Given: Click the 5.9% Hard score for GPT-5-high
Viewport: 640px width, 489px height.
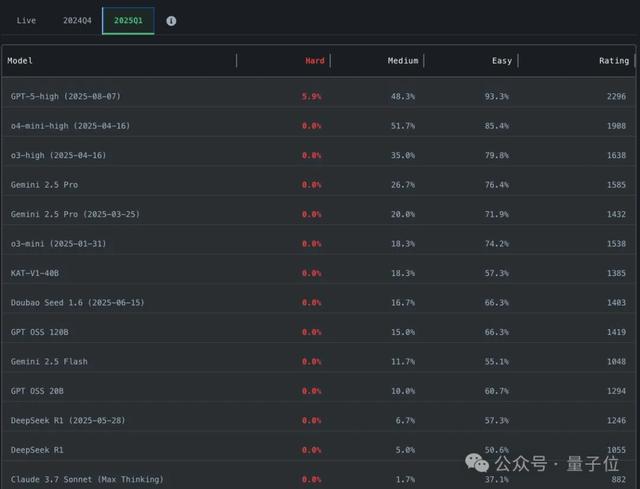Looking at the screenshot, I should click(311, 96).
